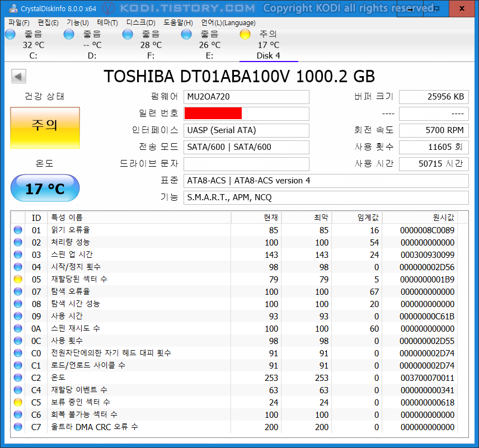Click the 특성 이름 column header
Screen dimensions: 479x448
point(139,218)
